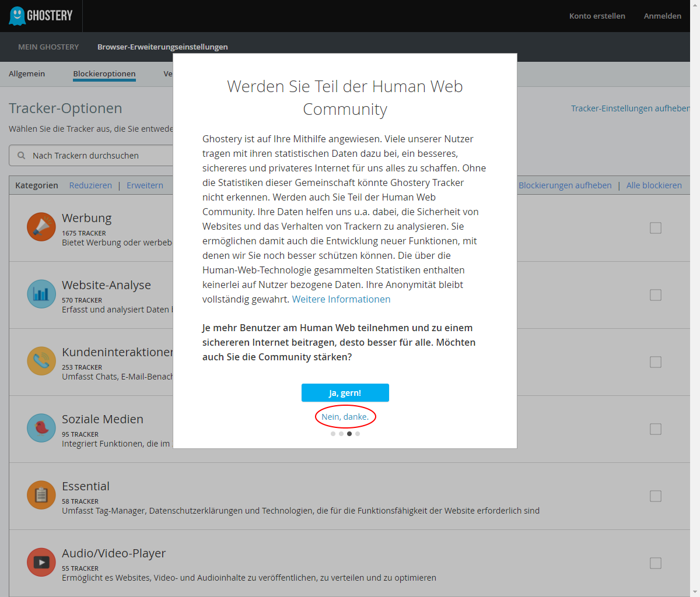The width and height of the screenshot is (700, 597).
Task: Click the Kategorien column label
Action: (37, 185)
